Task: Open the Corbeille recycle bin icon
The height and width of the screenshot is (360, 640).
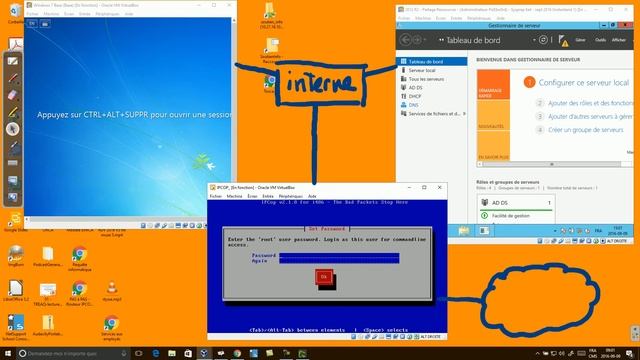Action: pyautogui.click(x=16, y=13)
